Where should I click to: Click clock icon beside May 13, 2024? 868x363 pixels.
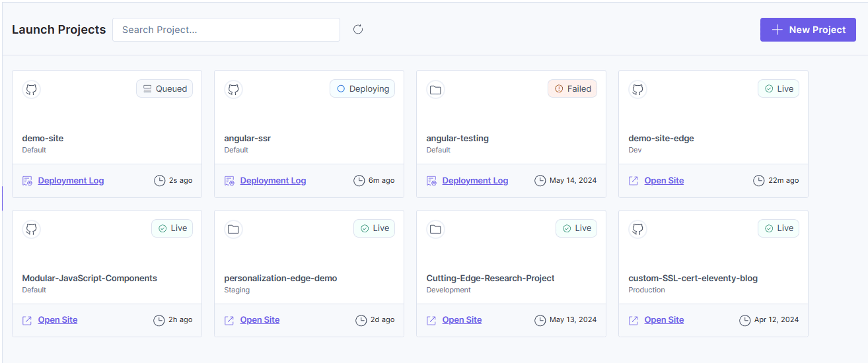540,321
